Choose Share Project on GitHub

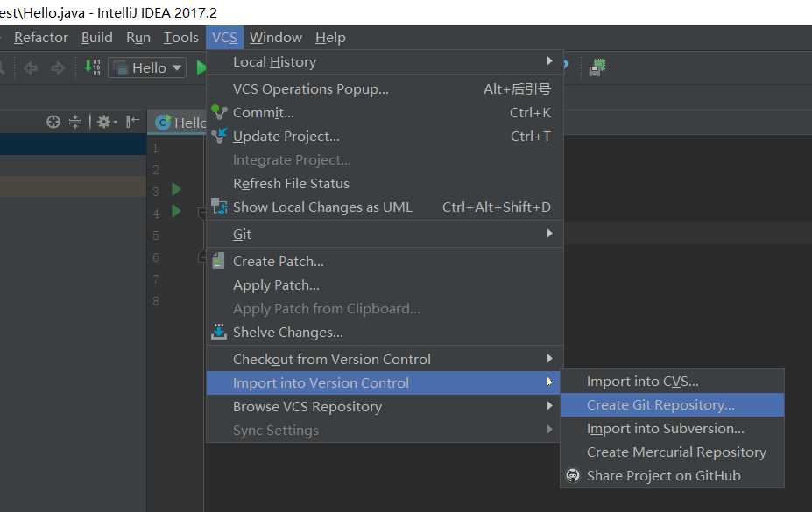click(x=663, y=475)
